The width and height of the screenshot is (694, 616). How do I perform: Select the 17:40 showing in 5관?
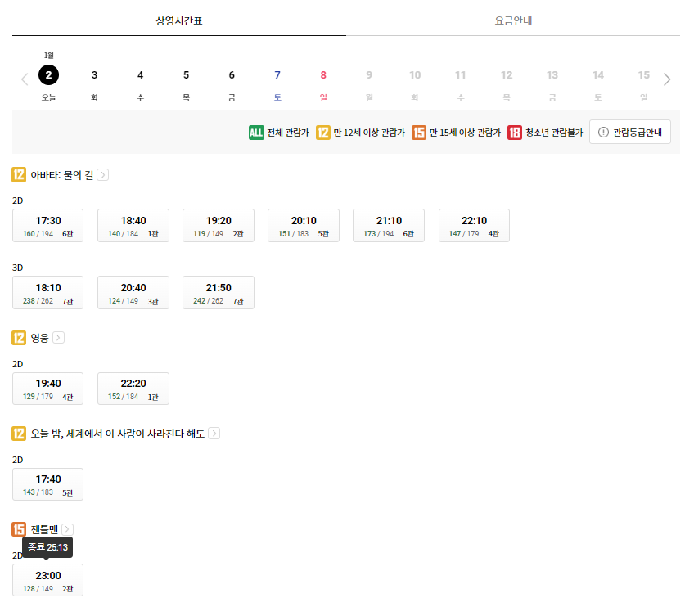(x=47, y=484)
